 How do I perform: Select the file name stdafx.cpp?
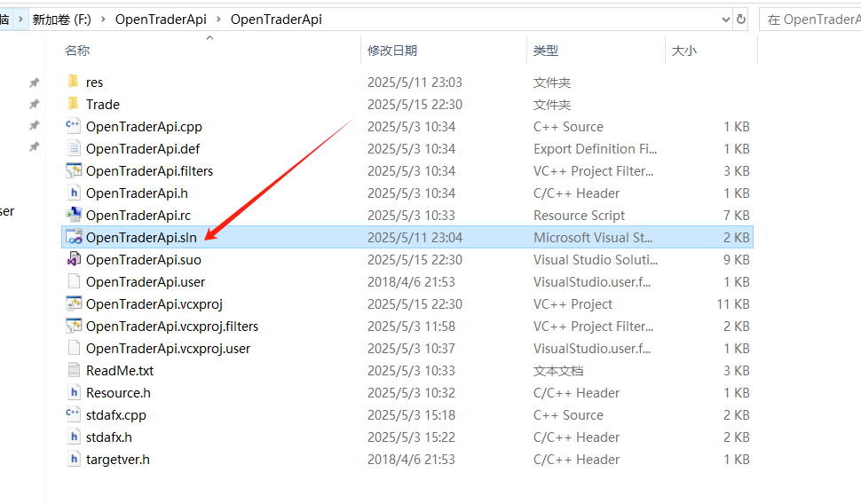coord(116,415)
